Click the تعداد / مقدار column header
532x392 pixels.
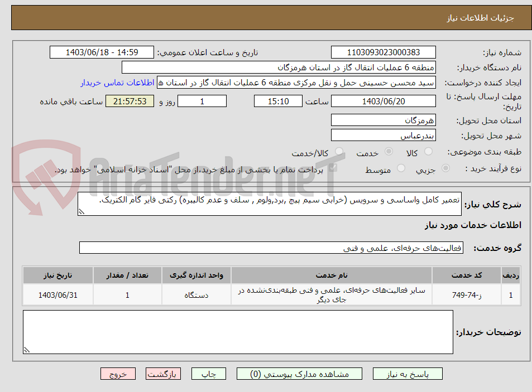(127, 275)
